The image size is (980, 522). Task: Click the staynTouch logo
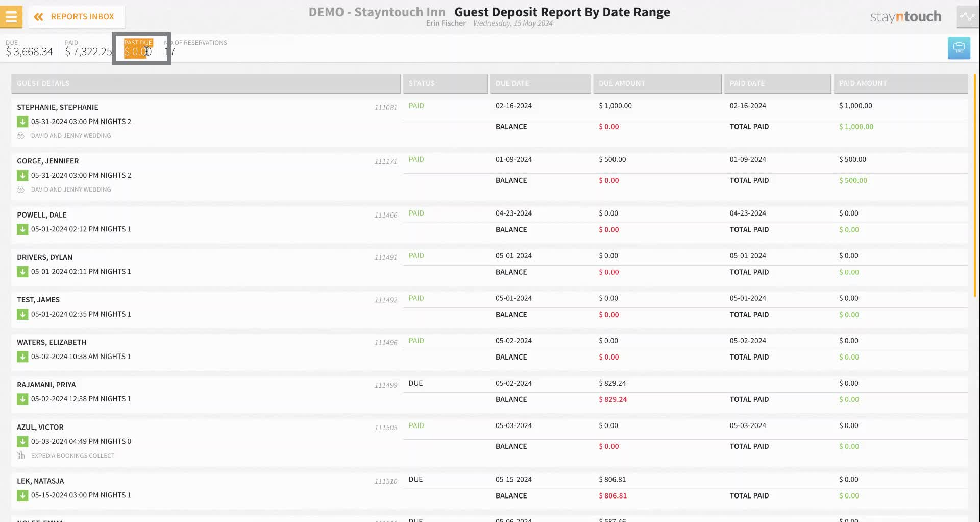click(x=905, y=17)
